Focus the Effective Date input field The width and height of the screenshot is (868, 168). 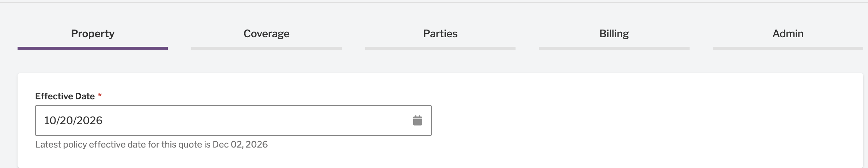click(233, 121)
